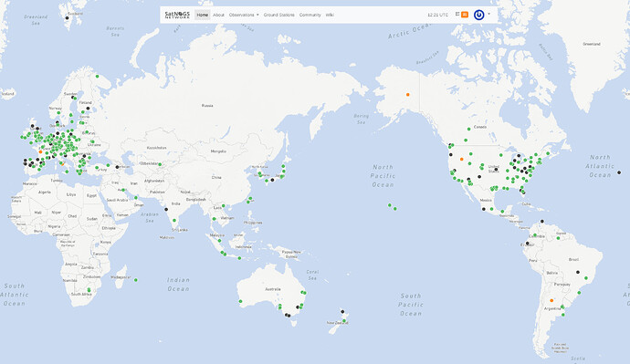The width and height of the screenshot is (630, 364).
Task: Select the black marker in the North Atlantic
Action: (x=619, y=172)
